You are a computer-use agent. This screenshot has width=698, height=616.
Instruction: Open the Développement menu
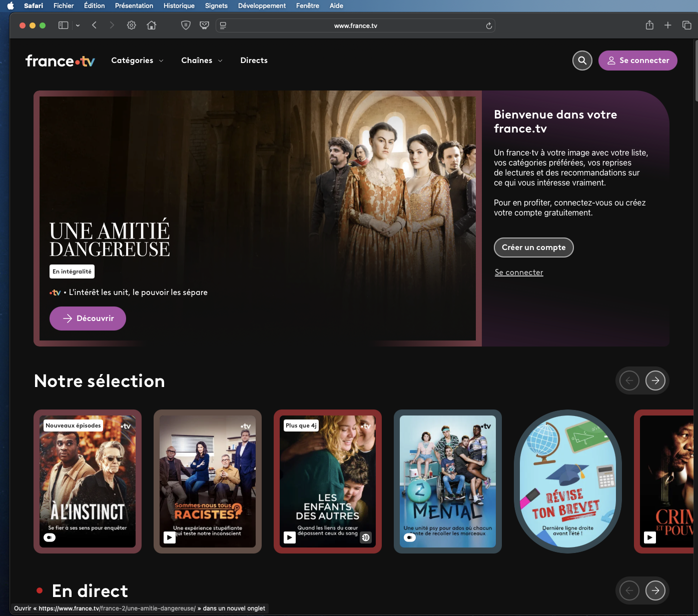click(x=262, y=6)
